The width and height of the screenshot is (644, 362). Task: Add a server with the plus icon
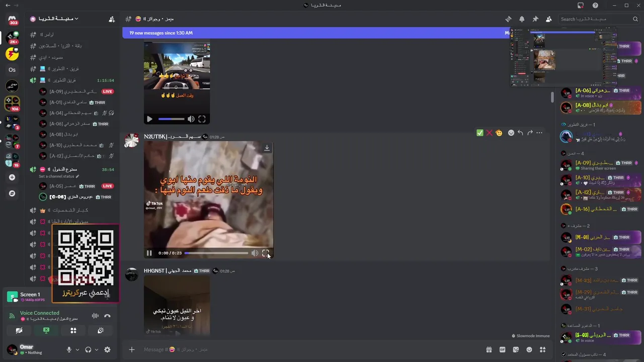[x=12, y=177]
